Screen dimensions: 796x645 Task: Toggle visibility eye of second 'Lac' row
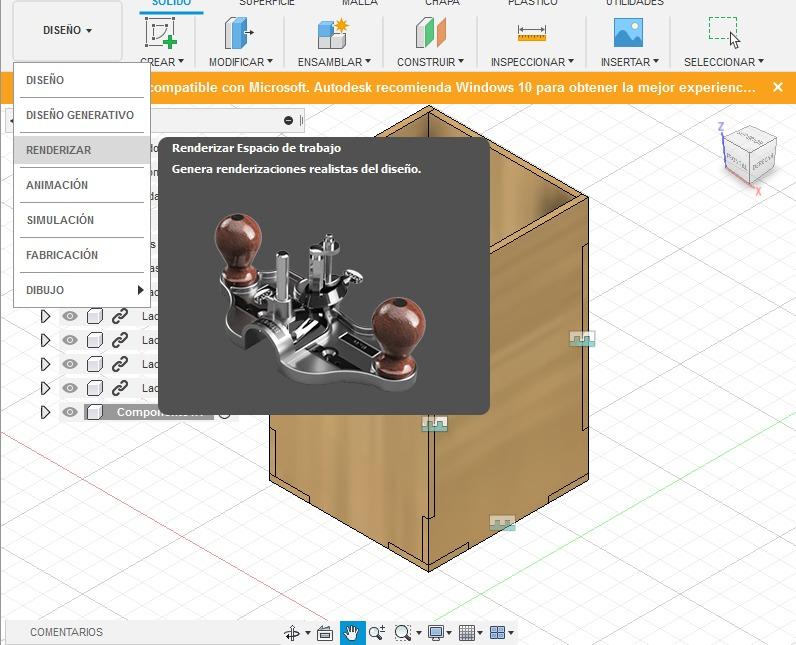tap(70, 340)
